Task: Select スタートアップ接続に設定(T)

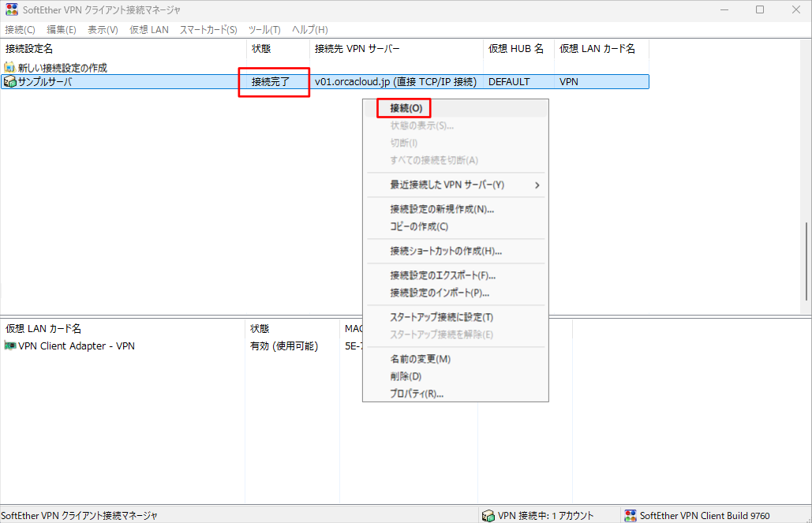Action: pos(441,317)
